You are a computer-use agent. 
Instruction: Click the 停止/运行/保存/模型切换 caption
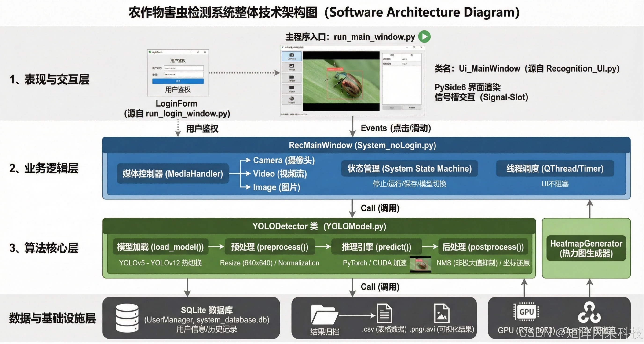410,184
